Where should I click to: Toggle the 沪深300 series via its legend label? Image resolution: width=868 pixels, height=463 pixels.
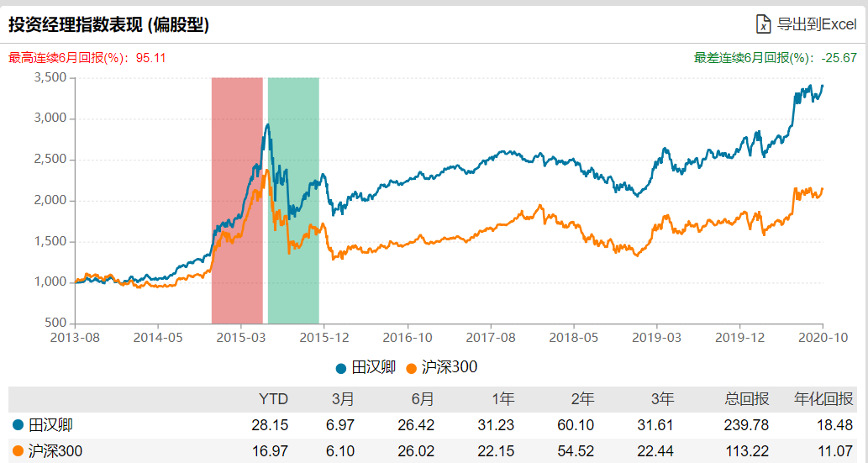click(447, 368)
